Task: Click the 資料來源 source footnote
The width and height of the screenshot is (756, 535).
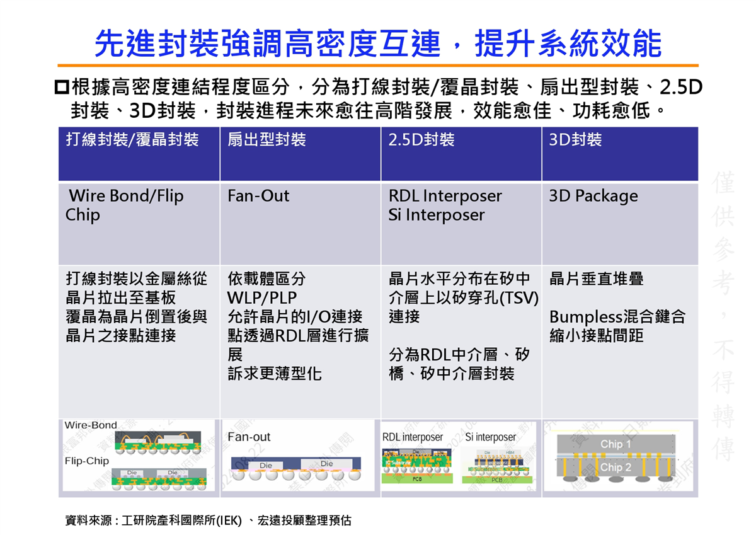Action: pyautogui.click(x=209, y=521)
